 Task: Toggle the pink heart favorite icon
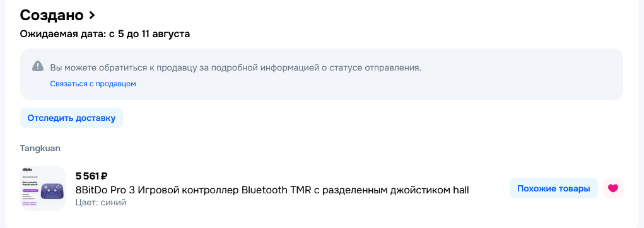[613, 188]
